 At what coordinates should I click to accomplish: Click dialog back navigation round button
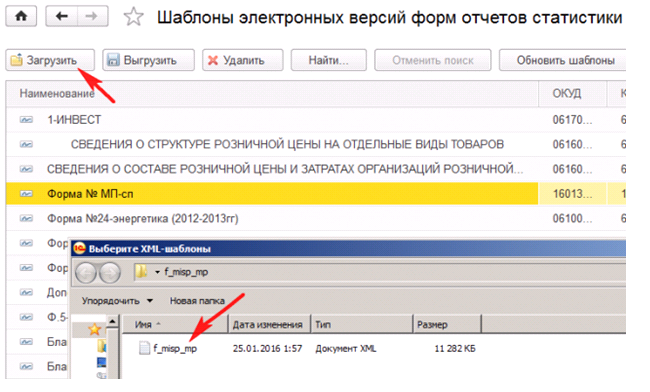point(86,273)
